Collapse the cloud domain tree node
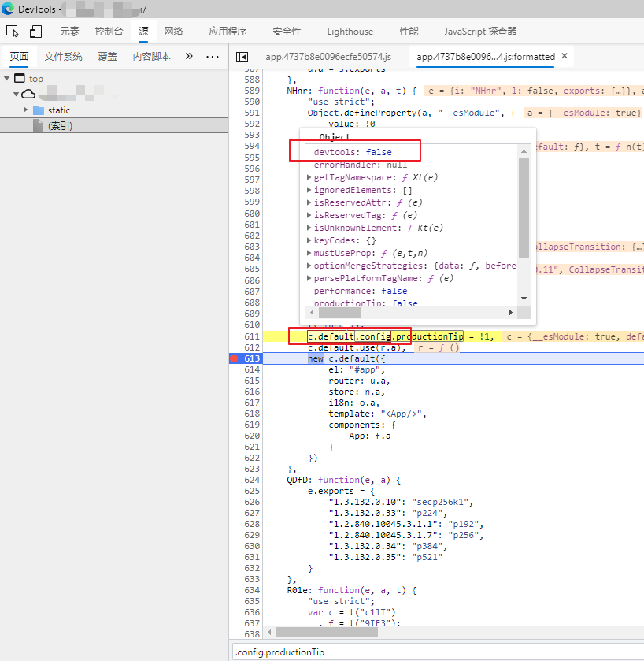The image size is (644, 661). [16, 94]
